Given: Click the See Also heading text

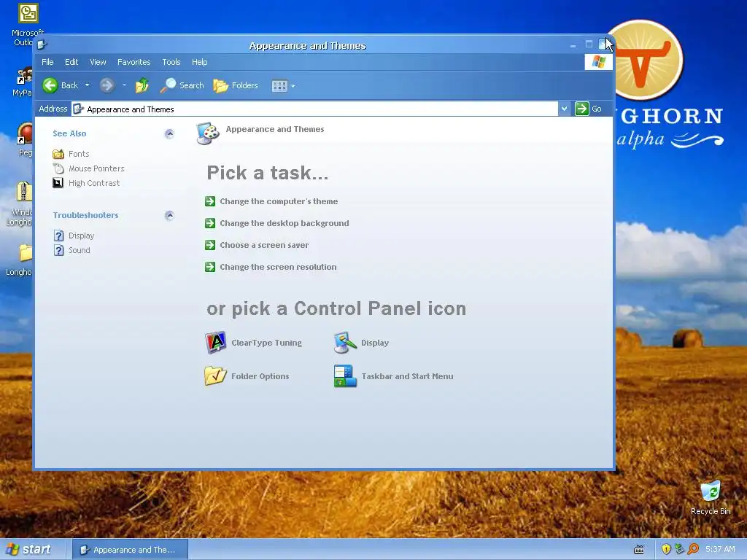Looking at the screenshot, I should tap(69, 134).
